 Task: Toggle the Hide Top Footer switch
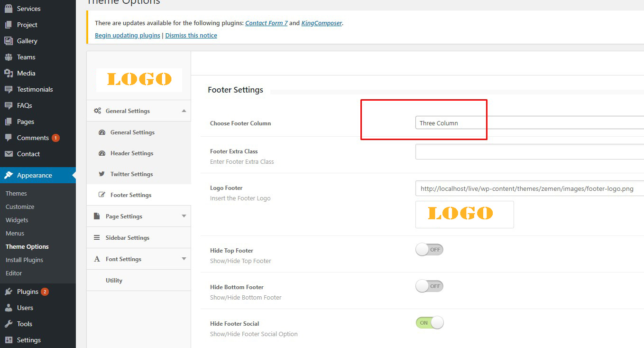429,250
